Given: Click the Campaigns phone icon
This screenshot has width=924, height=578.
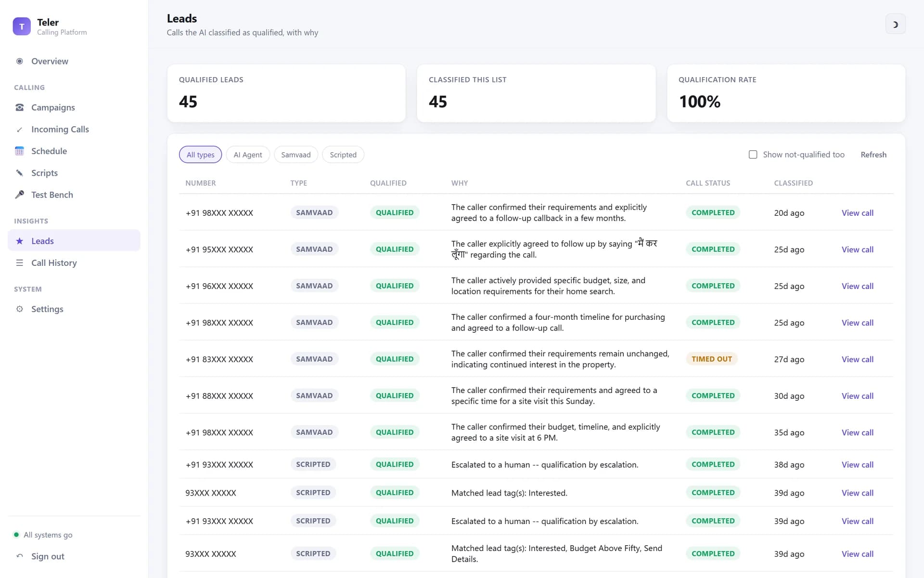Looking at the screenshot, I should [20, 107].
